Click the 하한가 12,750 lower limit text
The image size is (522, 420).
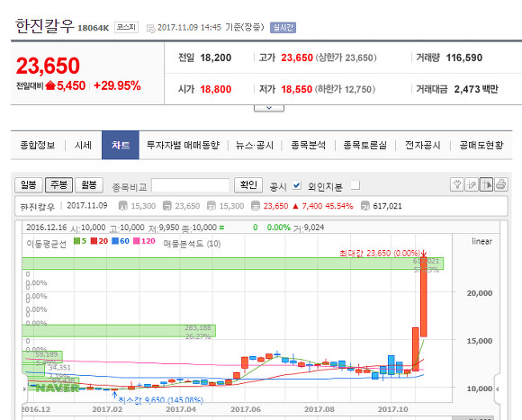coord(346,89)
